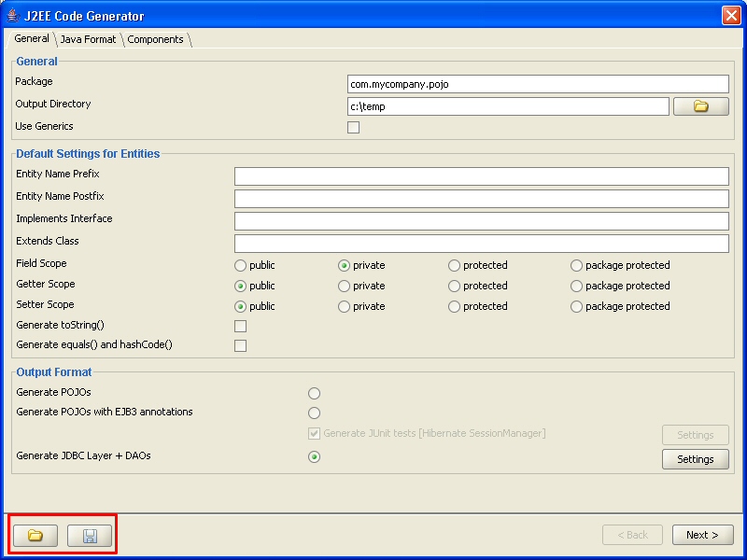Focus the Output Directory input field
This screenshot has height=560, width=747.
pos(508,106)
